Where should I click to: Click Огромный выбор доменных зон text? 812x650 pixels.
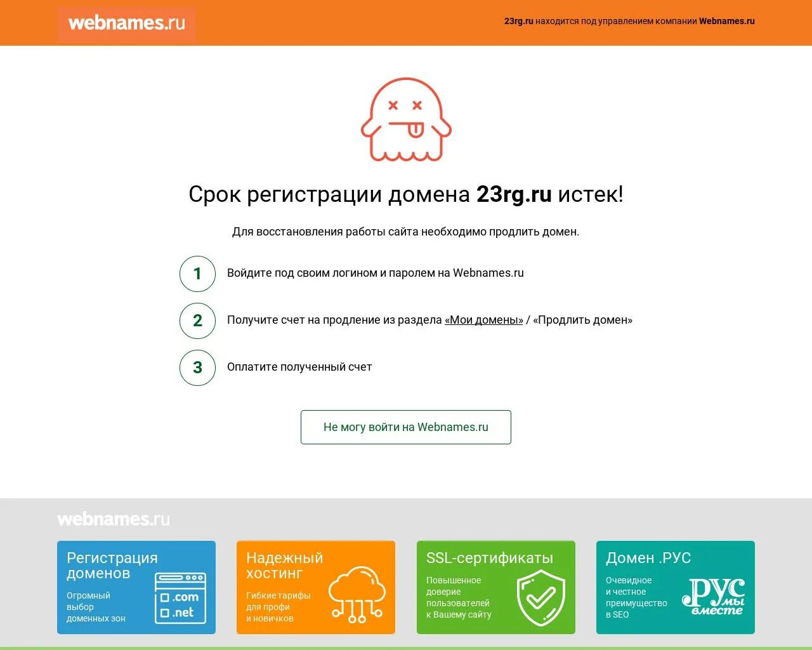(x=96, y=607)
